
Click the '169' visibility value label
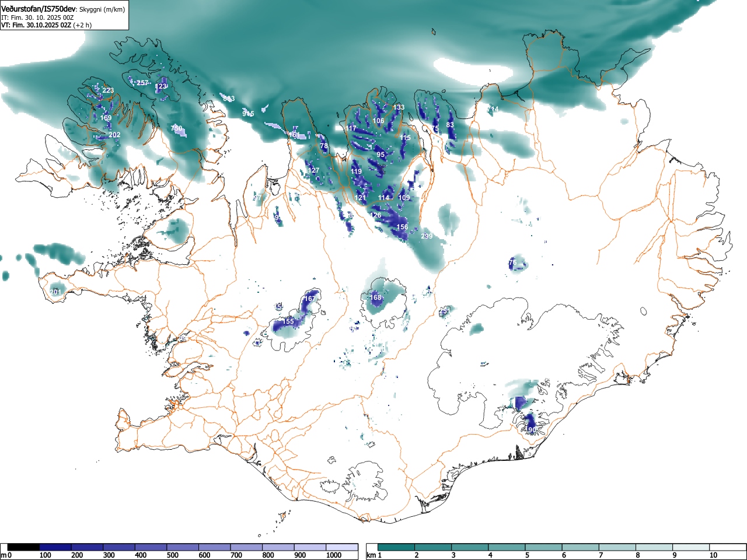(x=106, y=118)
